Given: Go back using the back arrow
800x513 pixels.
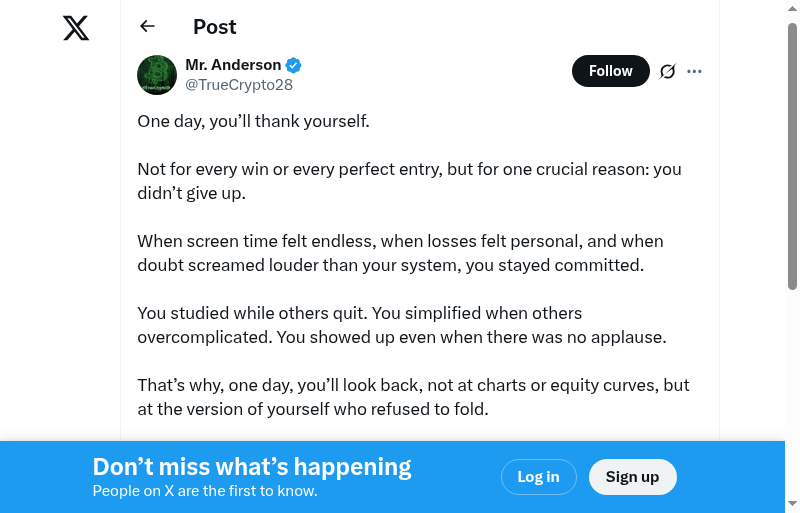Looking at the screenshot, I should [148, 27].
